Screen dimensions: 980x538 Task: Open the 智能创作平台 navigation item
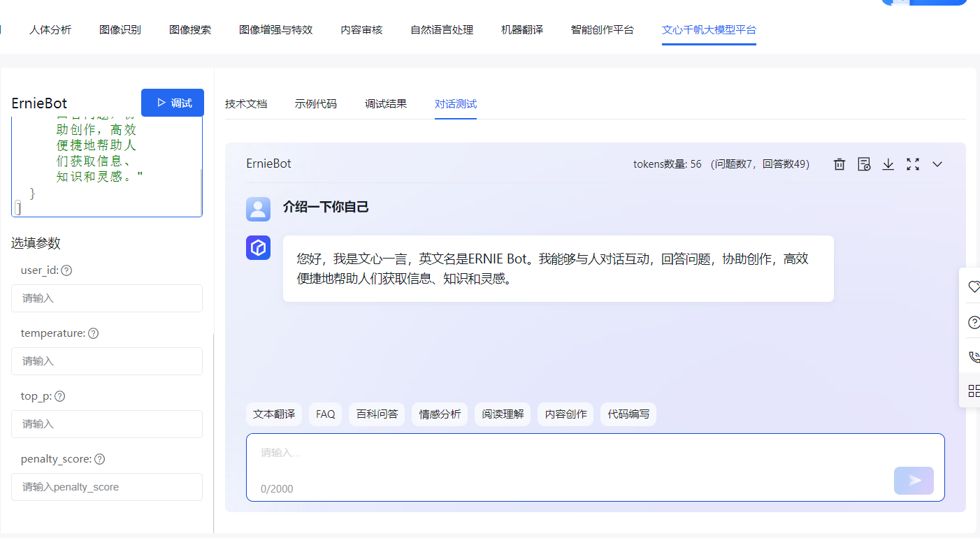tap(603, 30)
